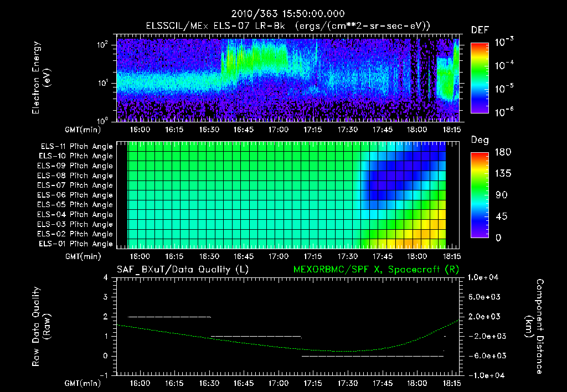Click the 1.0e+04 right axis value

point(483,277)
